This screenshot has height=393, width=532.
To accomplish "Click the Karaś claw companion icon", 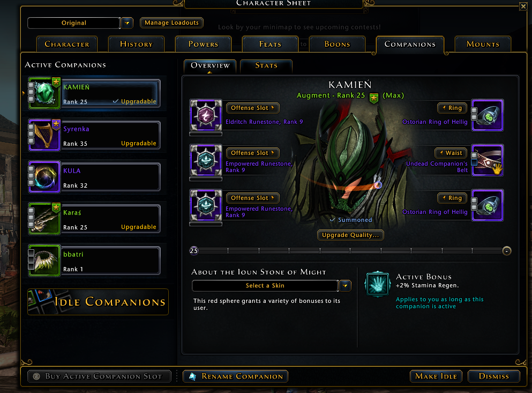I will point(44,218).
